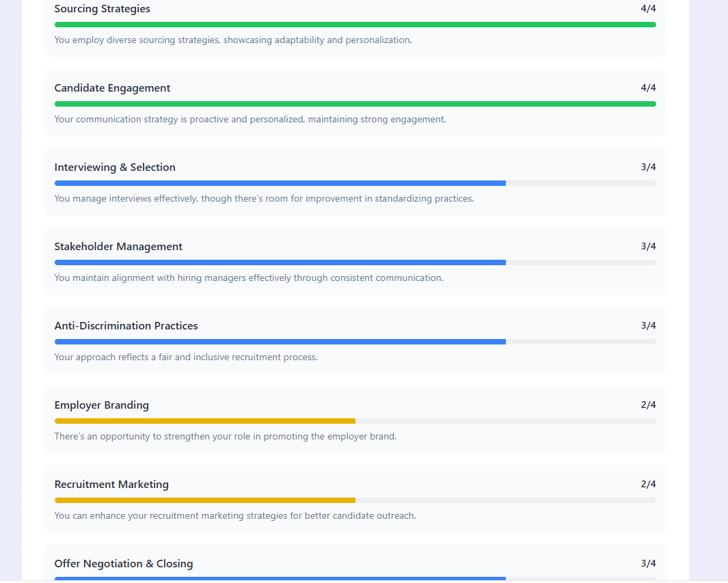Click the Stakeholder Management 3/4 score

648,247
